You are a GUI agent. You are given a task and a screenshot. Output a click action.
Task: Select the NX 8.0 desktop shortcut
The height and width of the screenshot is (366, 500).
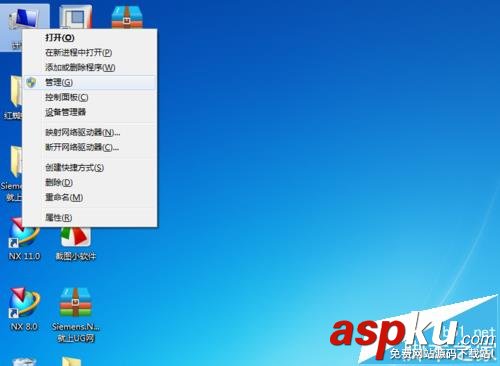point(24,309)
